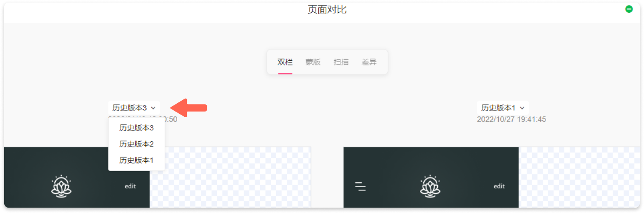Choose 历史版本3 from the open dropdown list

tap(136, 128)
